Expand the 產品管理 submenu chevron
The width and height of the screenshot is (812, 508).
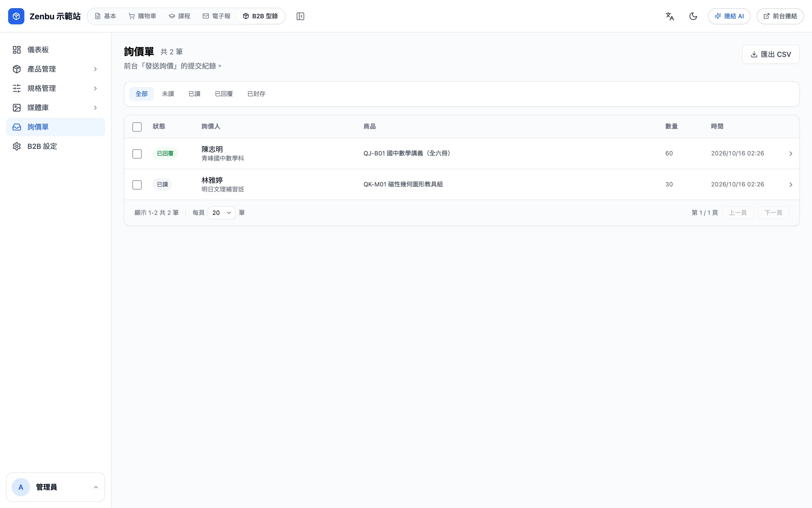[95, 69]
